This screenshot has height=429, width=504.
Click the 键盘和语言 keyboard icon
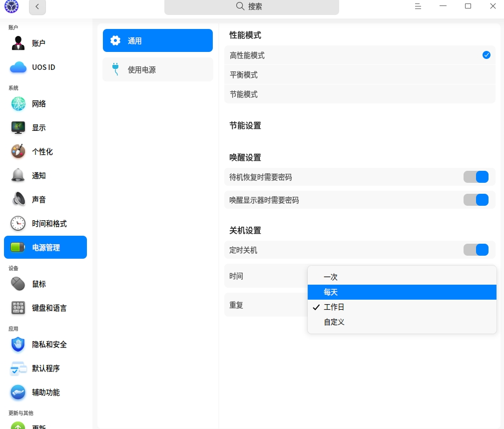point(18,308)
